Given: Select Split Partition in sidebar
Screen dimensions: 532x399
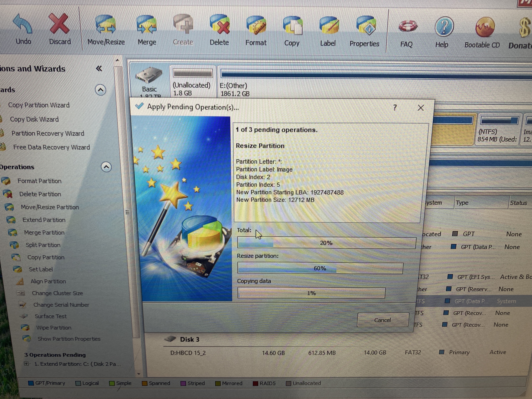Looking at the screenshot, I should pos(43,245).
